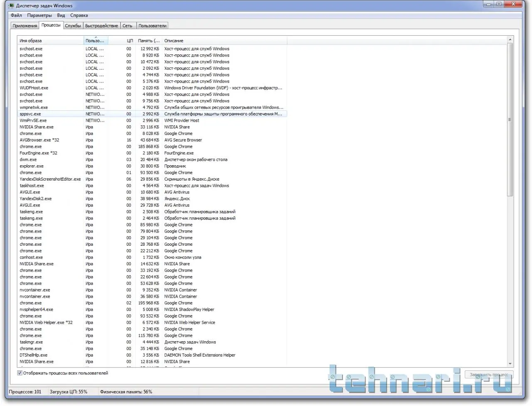The height and width of the screenshot is (406, 532).
Task: Open the Вид menu
Action: (x=61, y=15)
